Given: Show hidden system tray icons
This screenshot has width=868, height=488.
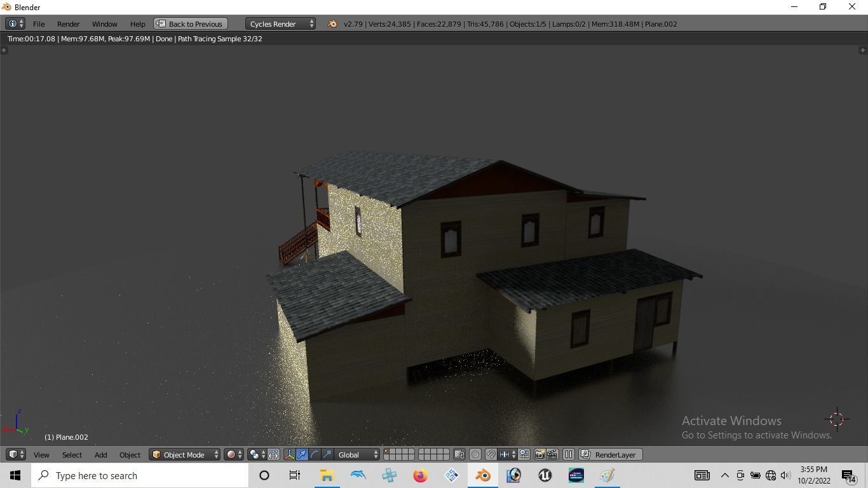Looking at the screenshot, I should click(x=724, y=475).
